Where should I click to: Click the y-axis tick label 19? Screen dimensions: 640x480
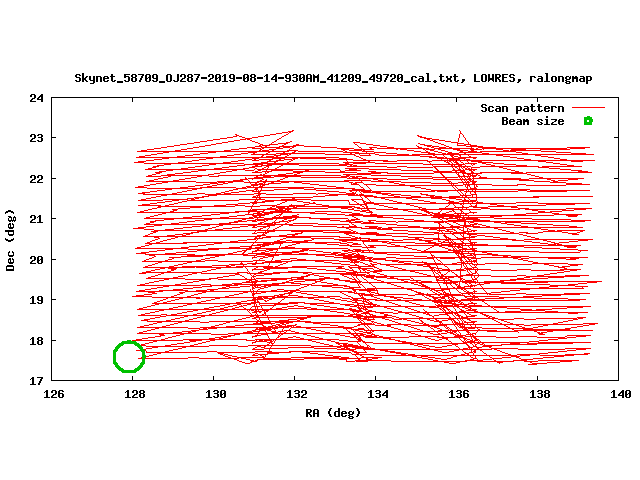pyautogui.click(x=36, y=300)
